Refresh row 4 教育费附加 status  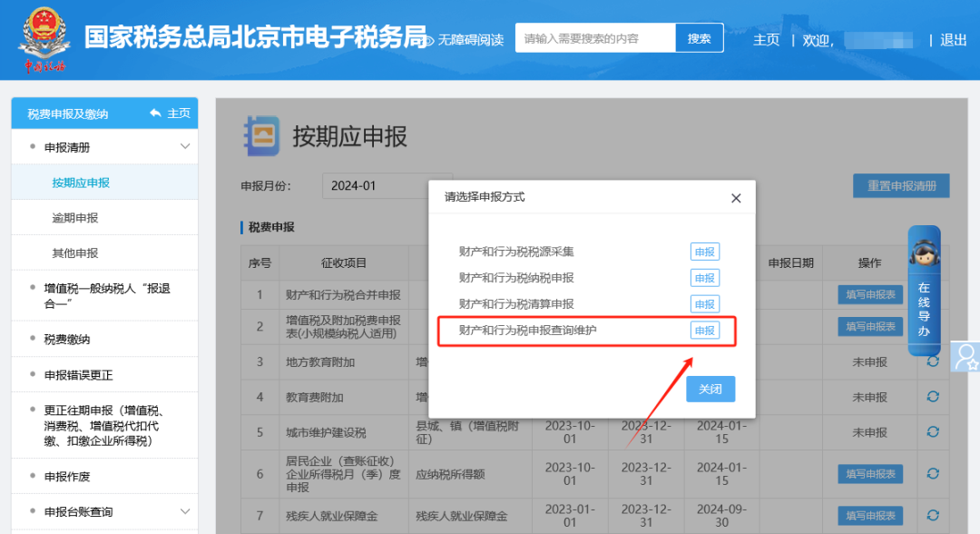point(933,397)
